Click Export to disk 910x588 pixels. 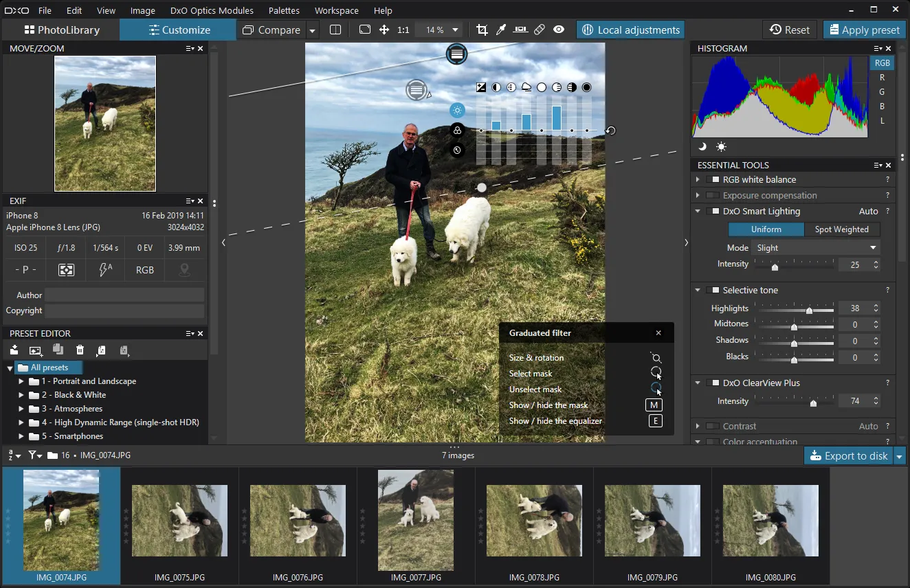pos(849,456)
